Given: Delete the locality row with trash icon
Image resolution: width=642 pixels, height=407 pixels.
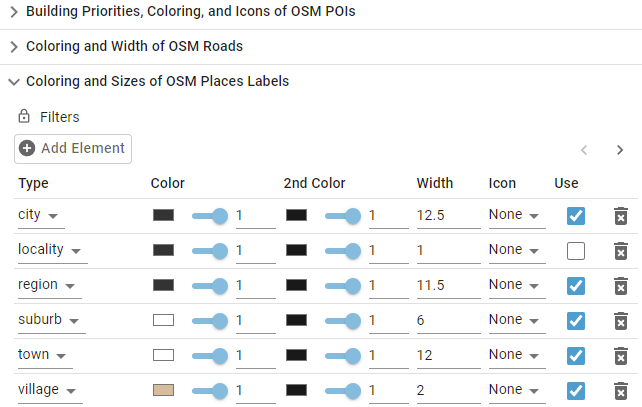Looking at the screenshot, I should (x=620, y=251).
